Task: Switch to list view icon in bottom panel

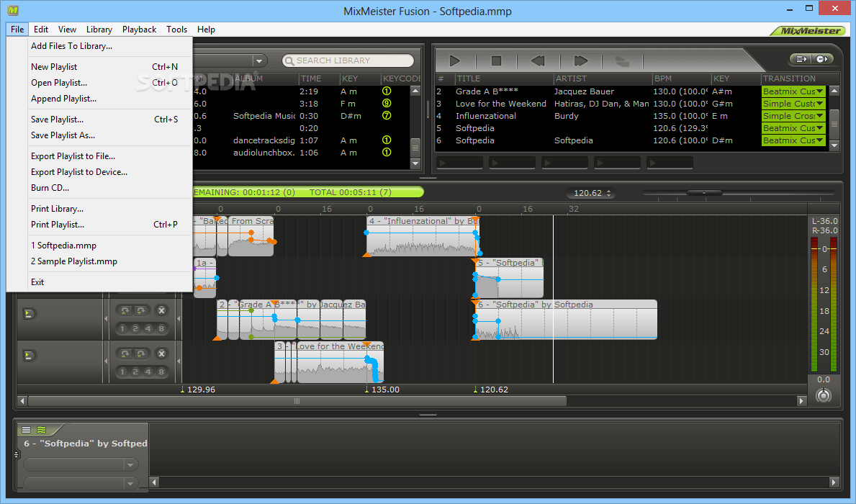Action: [x=26, y=430]
